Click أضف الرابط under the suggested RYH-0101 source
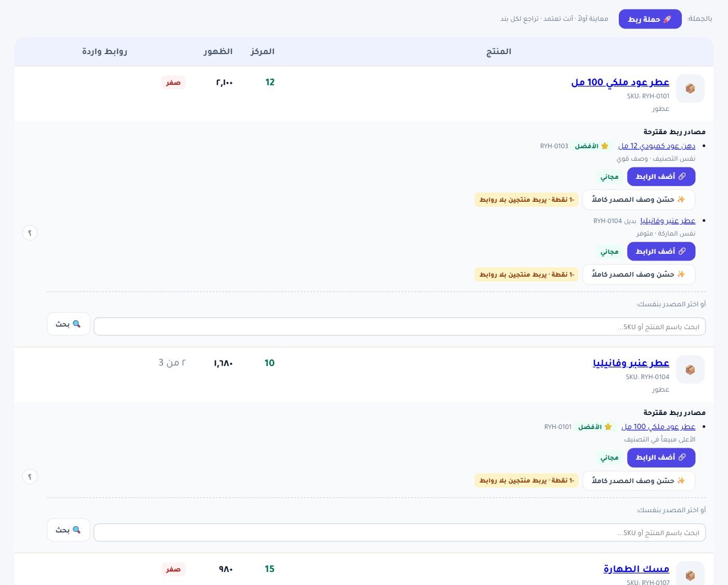The image size is (728, 585). point(661,458)
